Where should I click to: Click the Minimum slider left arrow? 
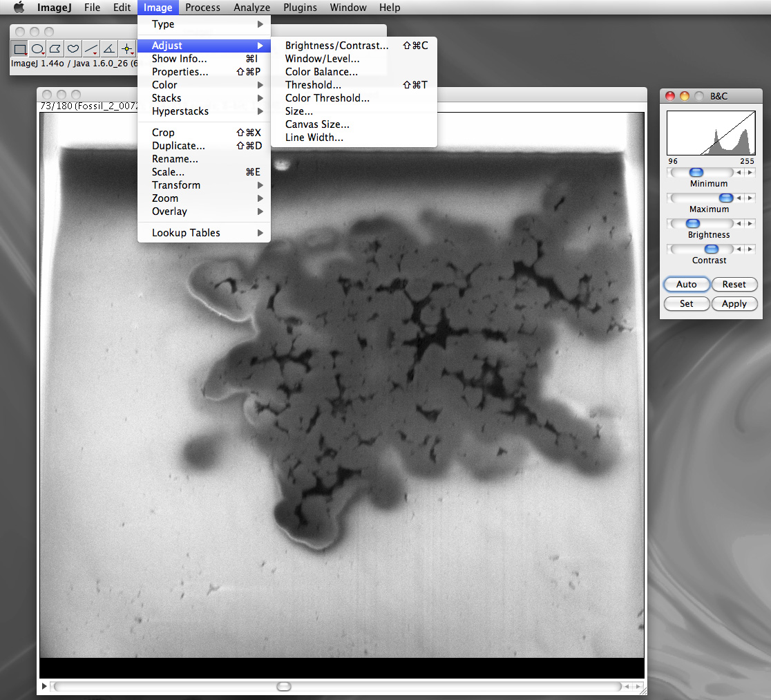[x=739, y=172]
